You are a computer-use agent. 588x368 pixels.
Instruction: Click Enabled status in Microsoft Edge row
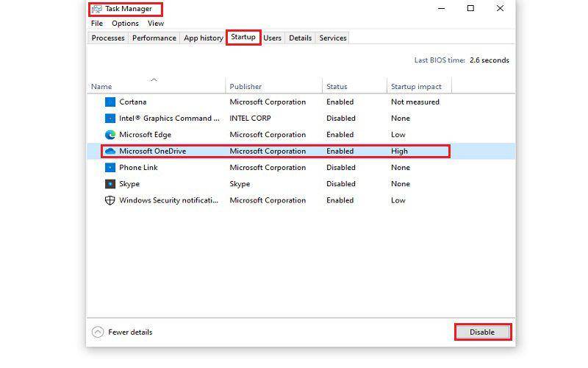[340, 135]
